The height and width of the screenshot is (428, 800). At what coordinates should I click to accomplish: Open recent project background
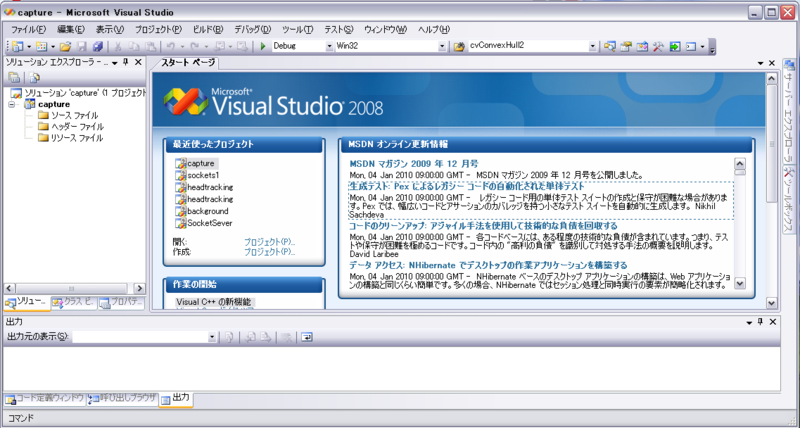click(x=207, y=211)
